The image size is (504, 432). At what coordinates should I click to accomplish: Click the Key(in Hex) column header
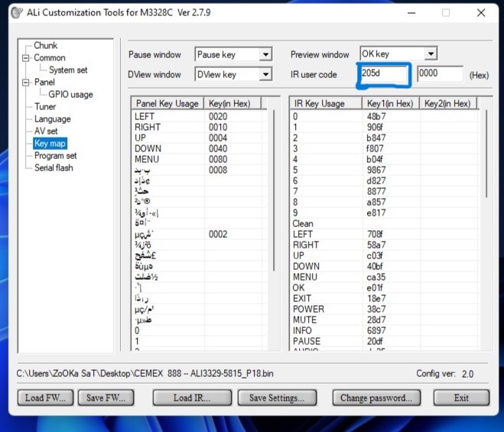pyautogui.click(x=232, y=103)
